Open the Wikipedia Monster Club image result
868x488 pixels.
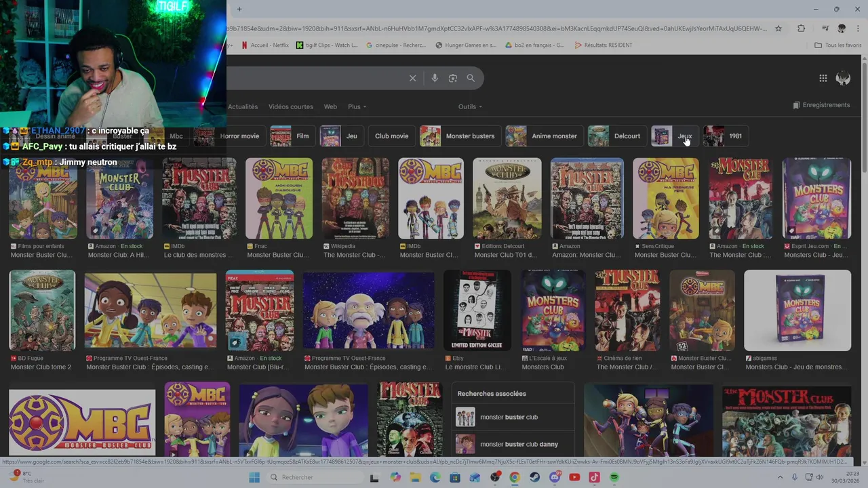[356, 199]
